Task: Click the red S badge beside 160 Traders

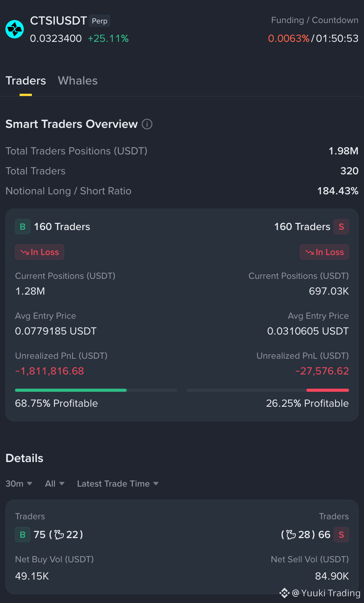Action: (x=341, y=227)
